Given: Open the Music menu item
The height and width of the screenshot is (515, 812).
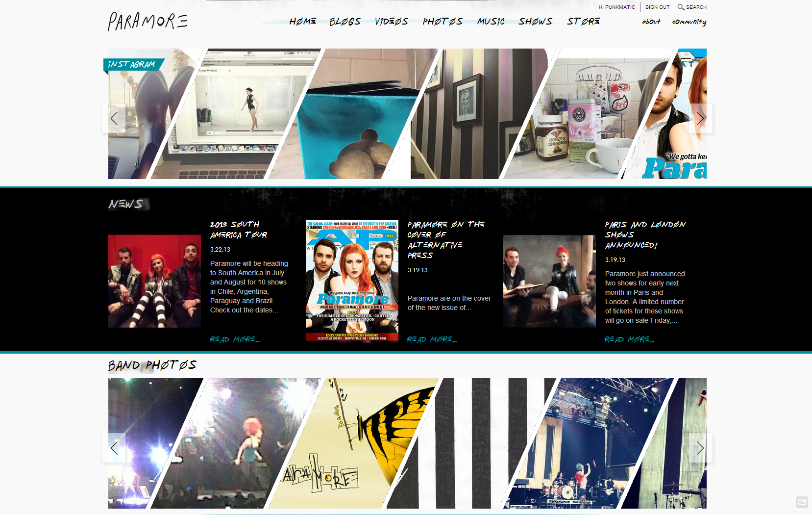Looking at the screenshot, I should (x=491, y=22).
